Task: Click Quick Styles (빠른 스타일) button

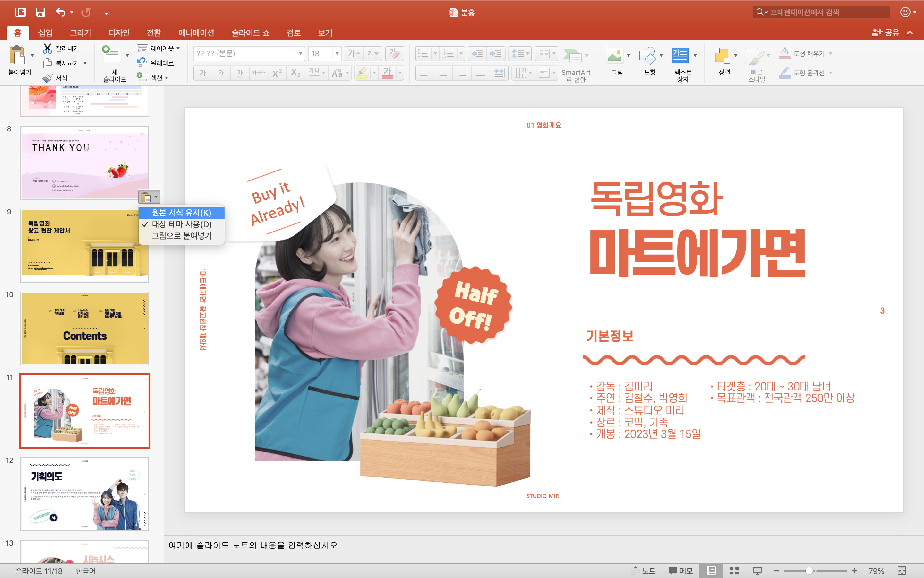Action: point(757,64)
